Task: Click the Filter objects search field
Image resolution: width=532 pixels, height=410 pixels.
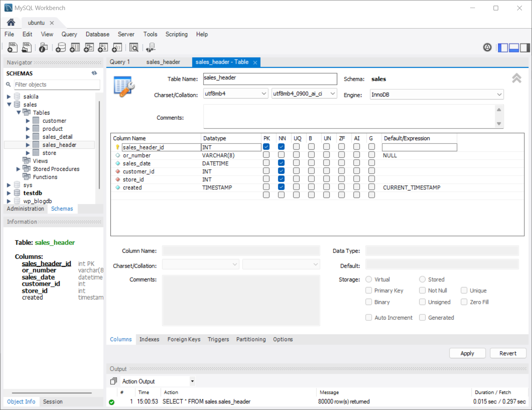Action: coord(57,84)
